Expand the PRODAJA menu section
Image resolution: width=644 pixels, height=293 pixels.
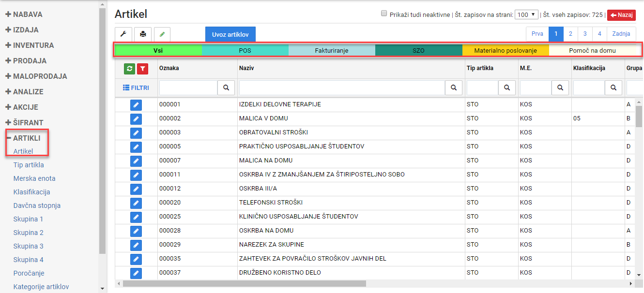coord(26,61)
